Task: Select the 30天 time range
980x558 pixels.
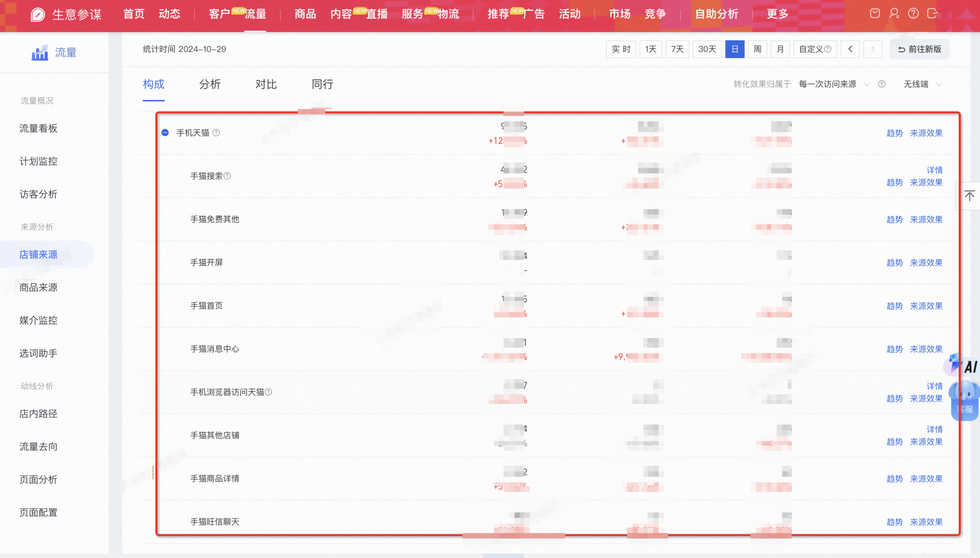Action: (707, 49)
